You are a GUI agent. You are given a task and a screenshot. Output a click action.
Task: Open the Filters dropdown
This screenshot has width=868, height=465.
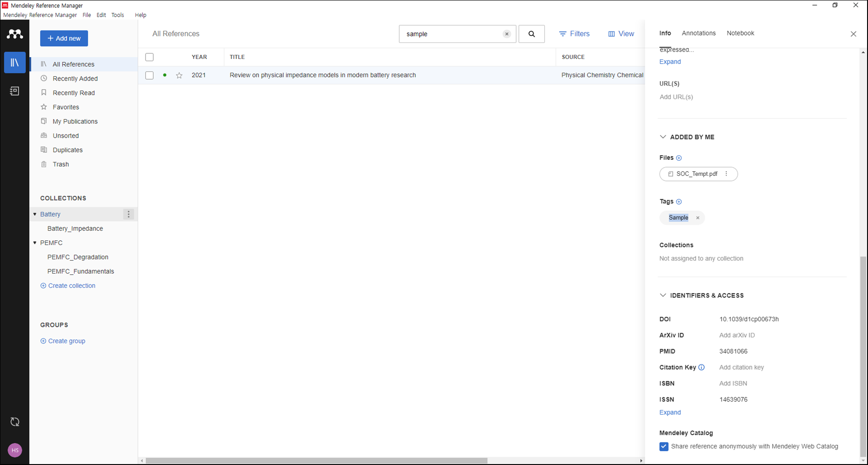(574, 34)
